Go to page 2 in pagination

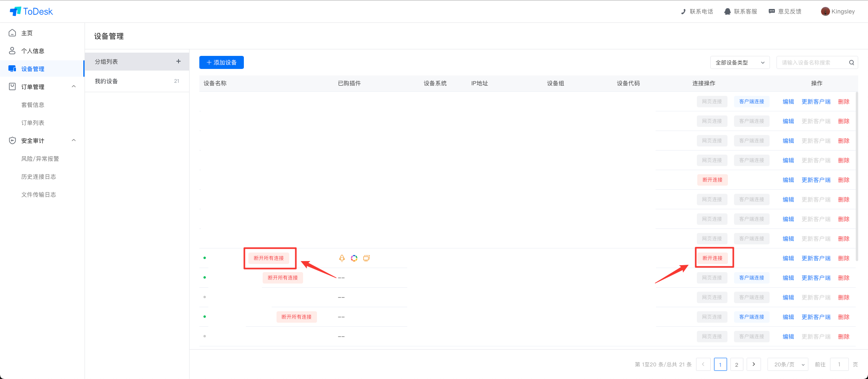(x=736, y=364)
